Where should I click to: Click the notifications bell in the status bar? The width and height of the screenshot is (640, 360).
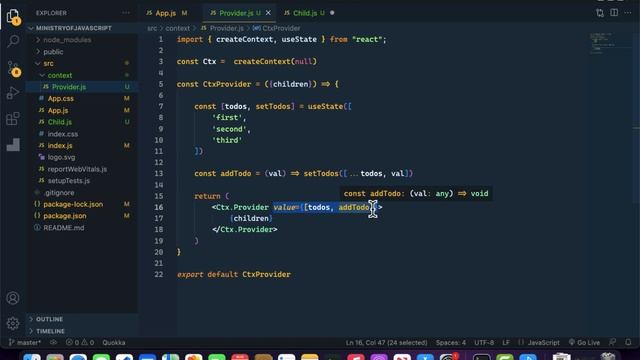[628, 342]
